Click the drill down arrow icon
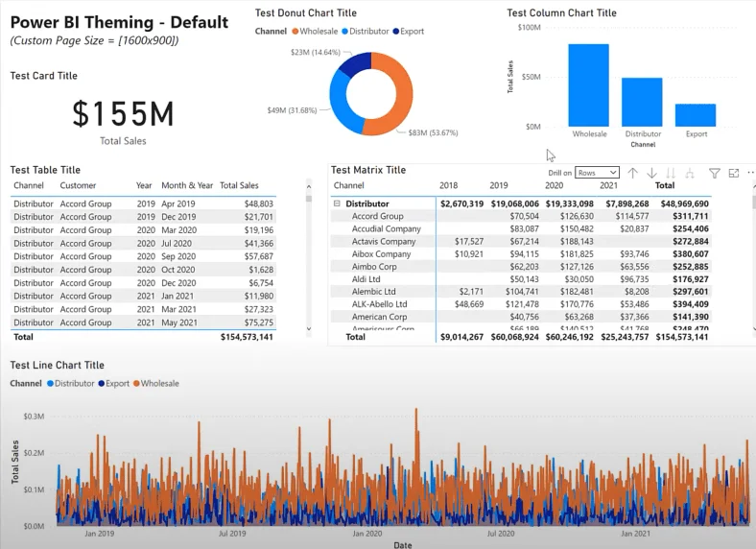This screenshot has width=756, height=549. [651, 173]
